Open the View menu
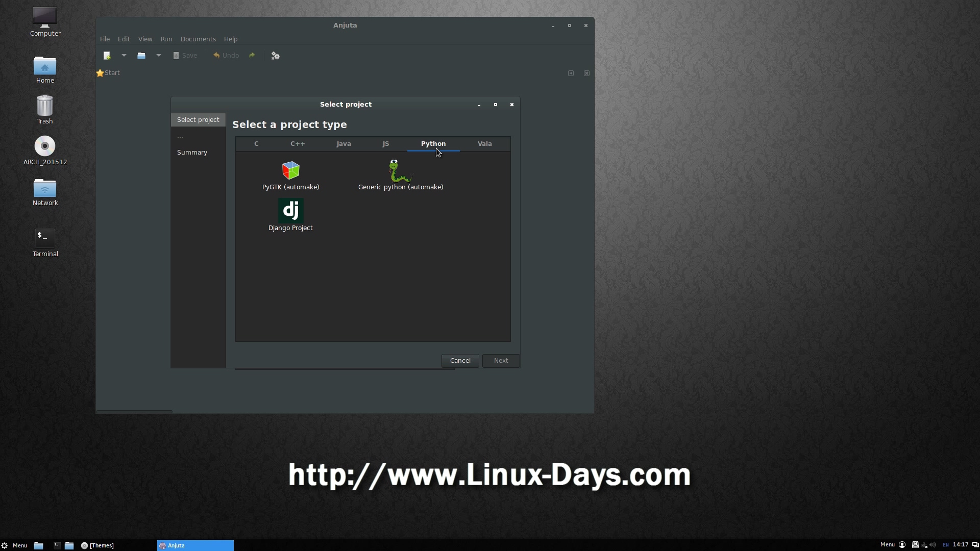The height and width of the screenshot is (551, 980). tap(145, 39)
